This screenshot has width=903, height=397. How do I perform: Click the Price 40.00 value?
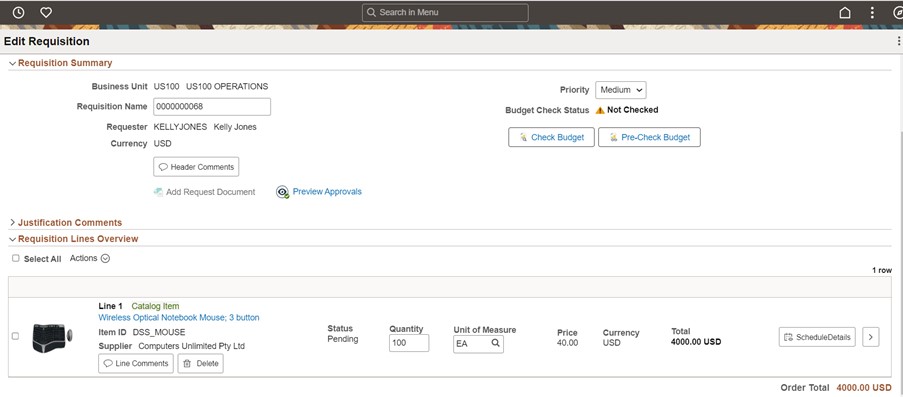[x=567, y=343]
